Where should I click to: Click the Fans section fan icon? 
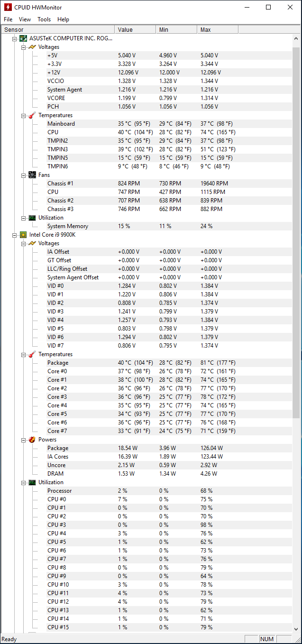coord(32,175)
